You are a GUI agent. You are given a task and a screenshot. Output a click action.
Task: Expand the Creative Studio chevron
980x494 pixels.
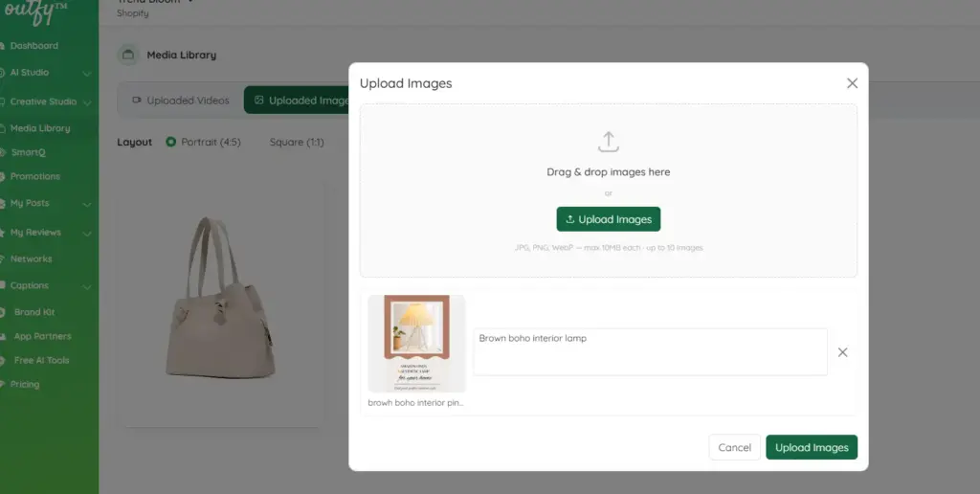pyautogui.click(x=87, y=101)
